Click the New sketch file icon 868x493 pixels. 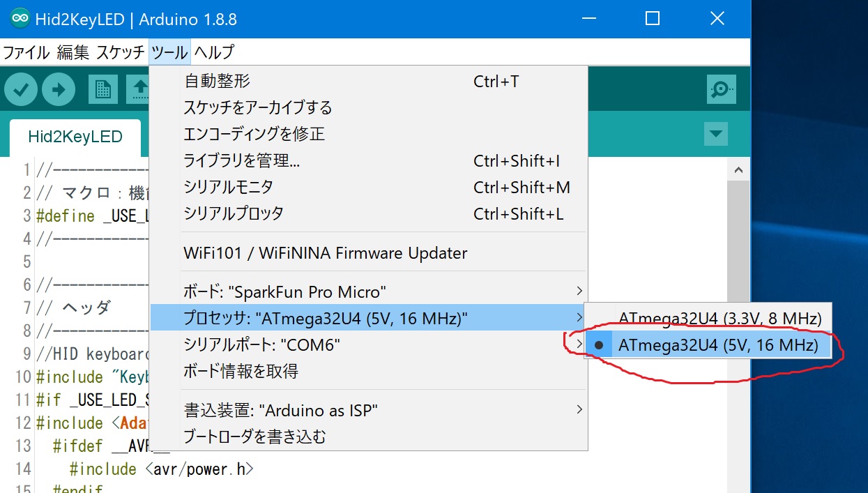(x=103, y=89)
